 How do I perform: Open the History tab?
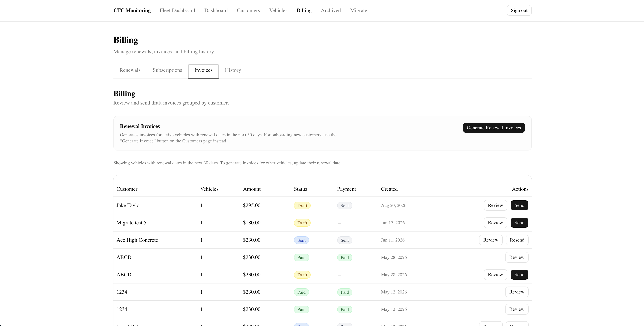point(233,70)
